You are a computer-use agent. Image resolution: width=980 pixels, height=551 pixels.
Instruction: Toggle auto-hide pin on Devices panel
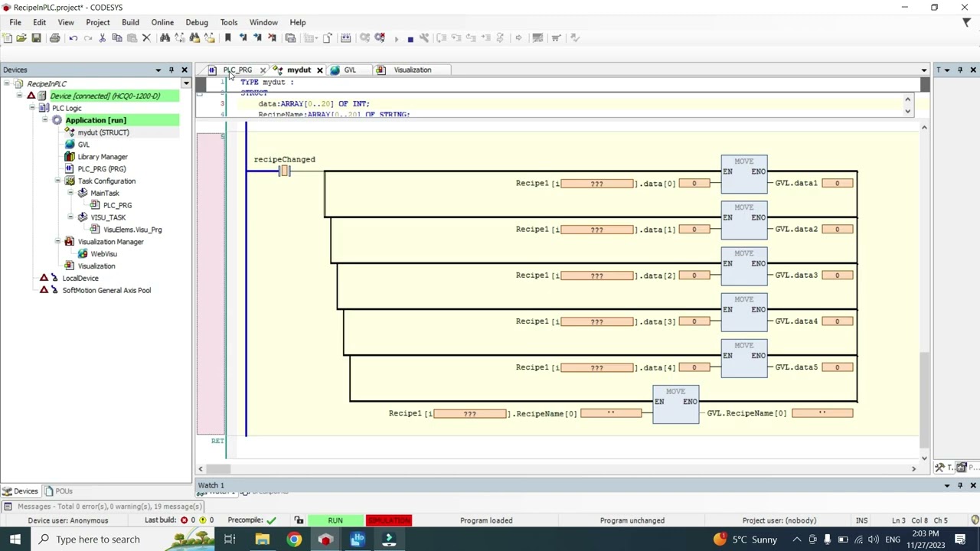[x=171, y=70]
